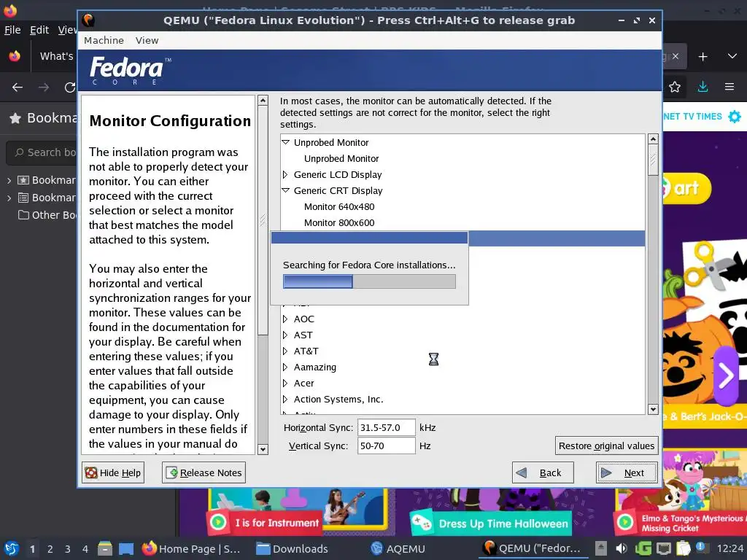Viewport: 747px width, 560px height.
Task: Select Unprobed Monitor child entry
Action: pyautogui.click(x=341, y=158)
